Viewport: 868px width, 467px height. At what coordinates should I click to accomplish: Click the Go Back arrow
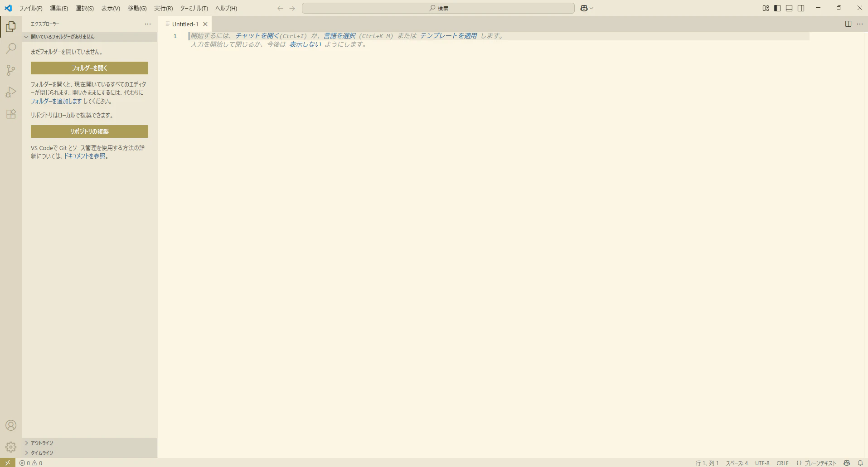pyautogui.click(x=280, y=8)
